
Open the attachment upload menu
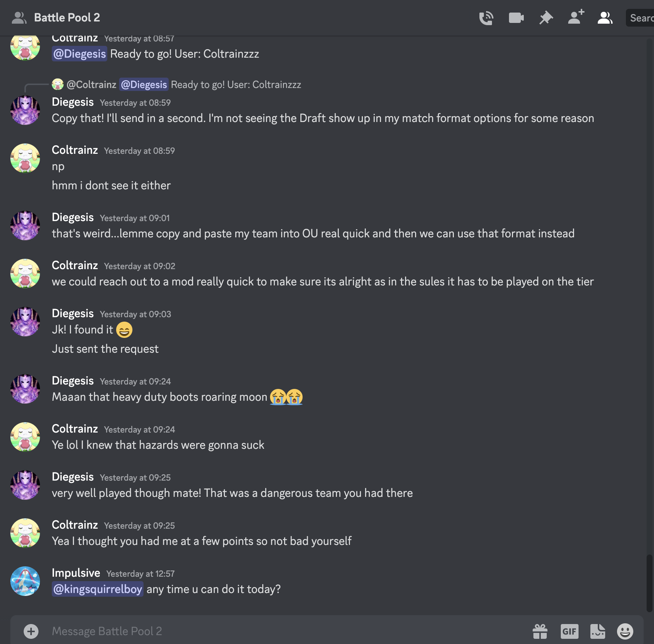(x=31, y=631)
